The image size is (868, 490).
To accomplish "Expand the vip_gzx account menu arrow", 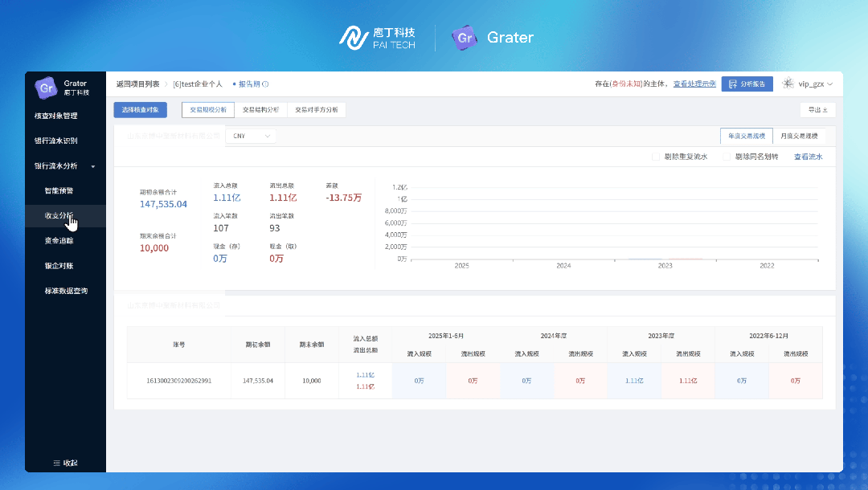I will pos(830,84).
